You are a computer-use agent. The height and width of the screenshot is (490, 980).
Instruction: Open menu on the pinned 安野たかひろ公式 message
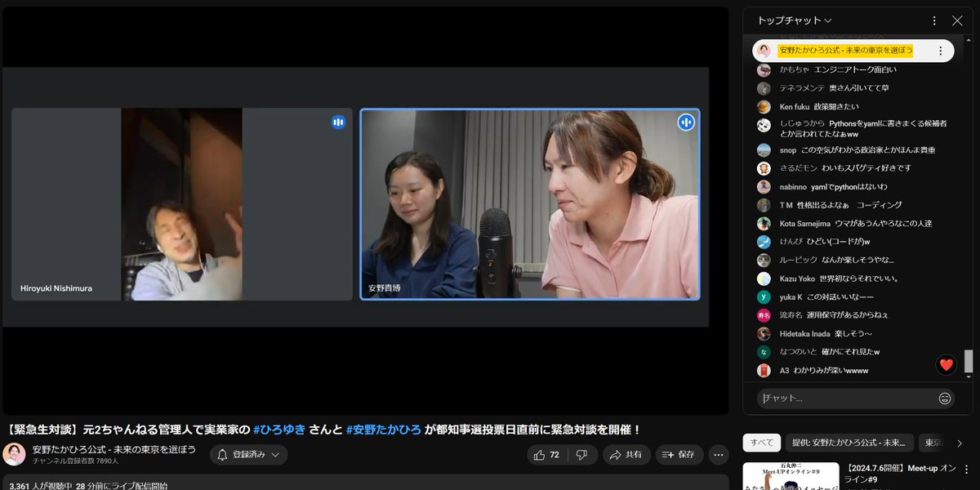pyautogui.click(x=940, y=51)
